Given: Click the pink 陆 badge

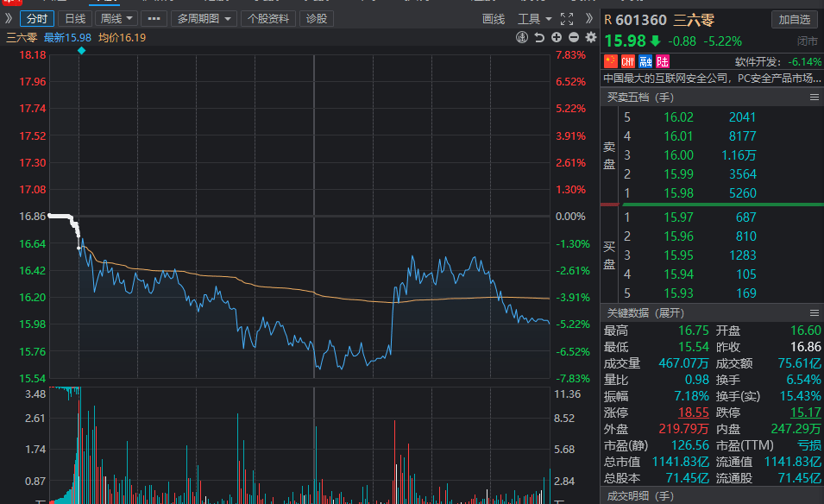Looking at the screenshot, I should 663,61.
